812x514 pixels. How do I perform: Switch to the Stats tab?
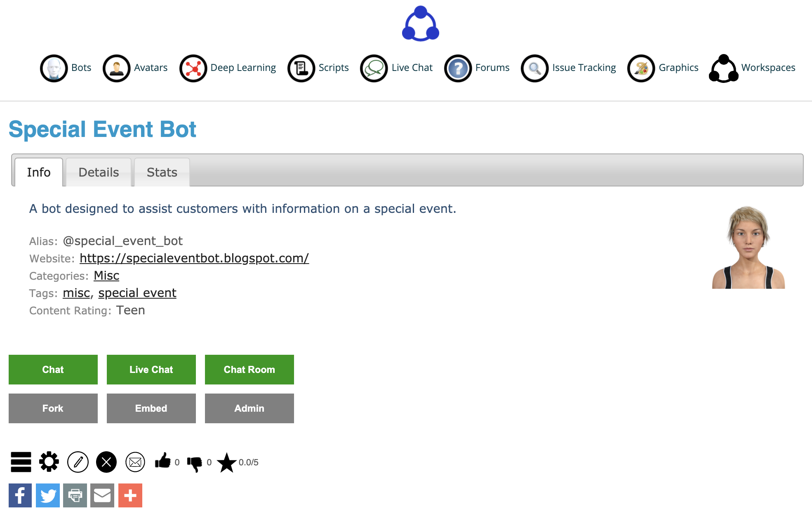point(162,172)
